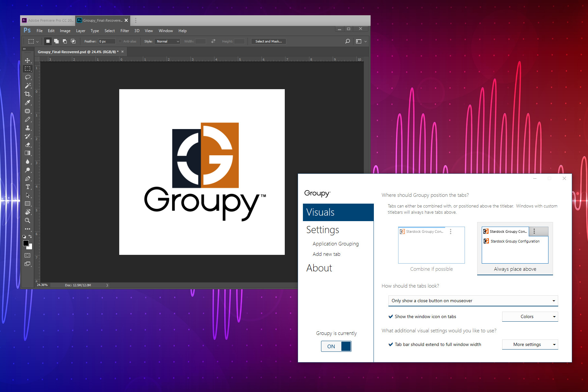588x392 pixels.
Task: Switch to the Settings section in Groupy
Action: pos(323,230)
